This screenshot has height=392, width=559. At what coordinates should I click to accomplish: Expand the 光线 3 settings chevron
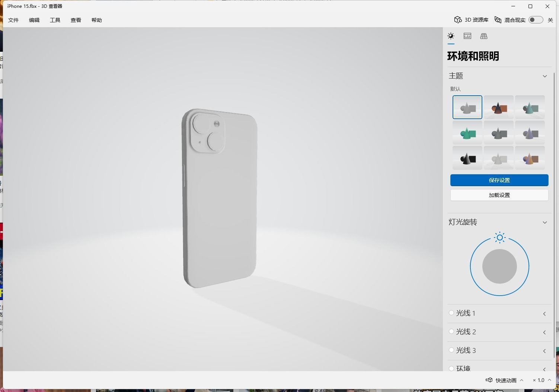click(x=544, y=351)
